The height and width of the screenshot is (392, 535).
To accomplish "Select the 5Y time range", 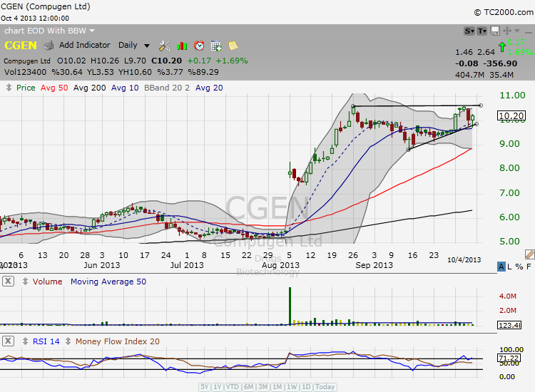I will pos(205,387).
